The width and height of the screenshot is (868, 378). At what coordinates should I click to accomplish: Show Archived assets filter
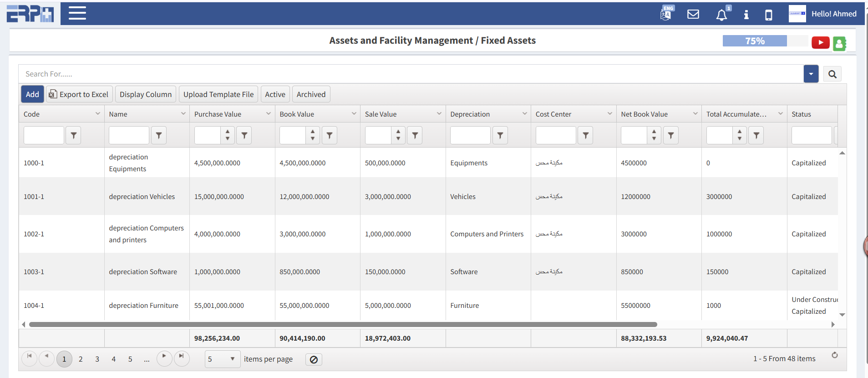pyautogui.click(x=311, y=94)
